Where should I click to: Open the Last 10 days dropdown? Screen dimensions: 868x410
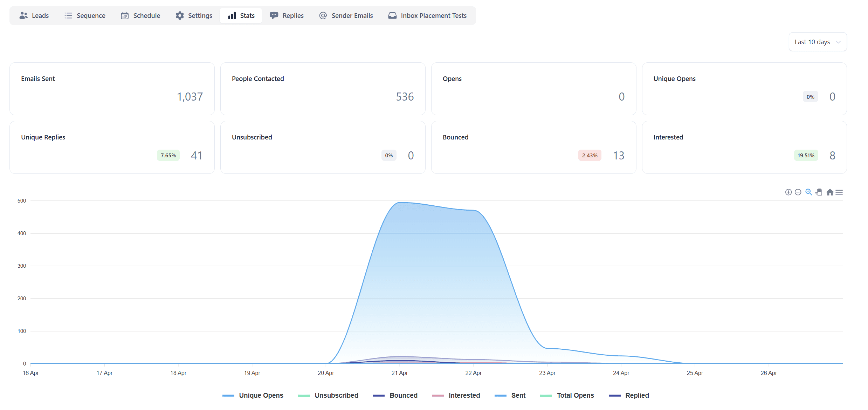(x=818, y=42)
